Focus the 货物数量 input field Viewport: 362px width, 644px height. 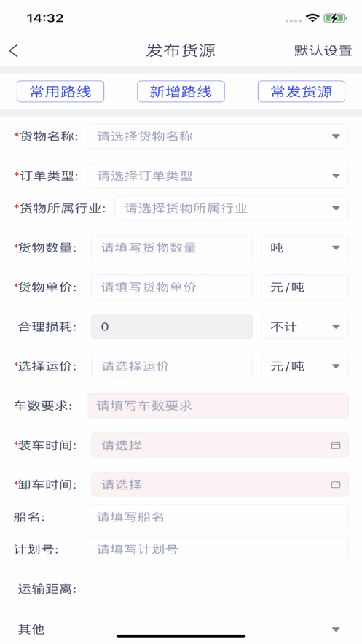pyautogui.click(x=172, y=248)
